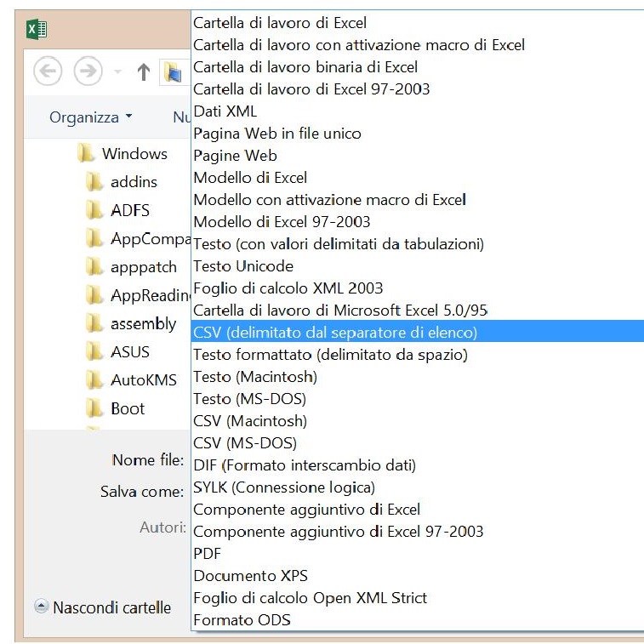Screen dimensions: 644x644
Task: Click the apppatch folder icon
Action: tap(94, 266)
